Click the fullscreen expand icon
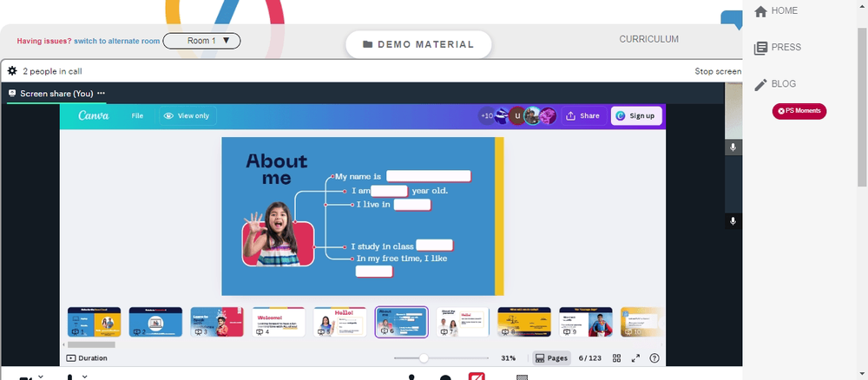The height and width of the screenshot is (380, 868). (635, 358)
